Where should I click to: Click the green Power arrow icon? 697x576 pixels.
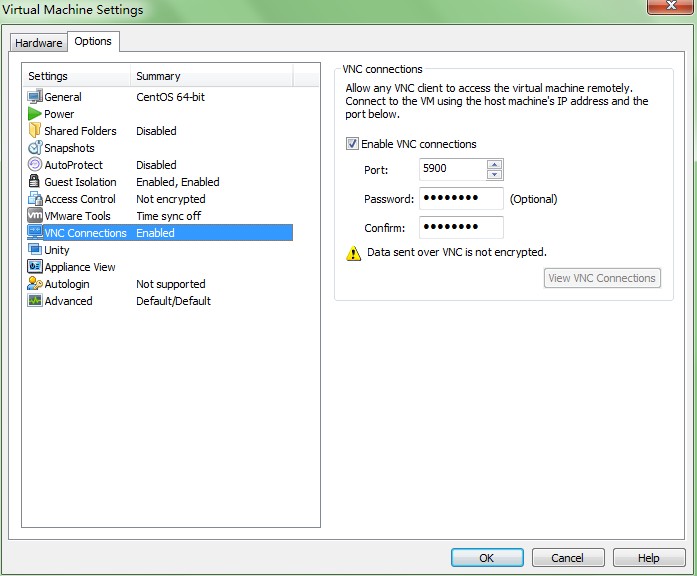point(35,114)
